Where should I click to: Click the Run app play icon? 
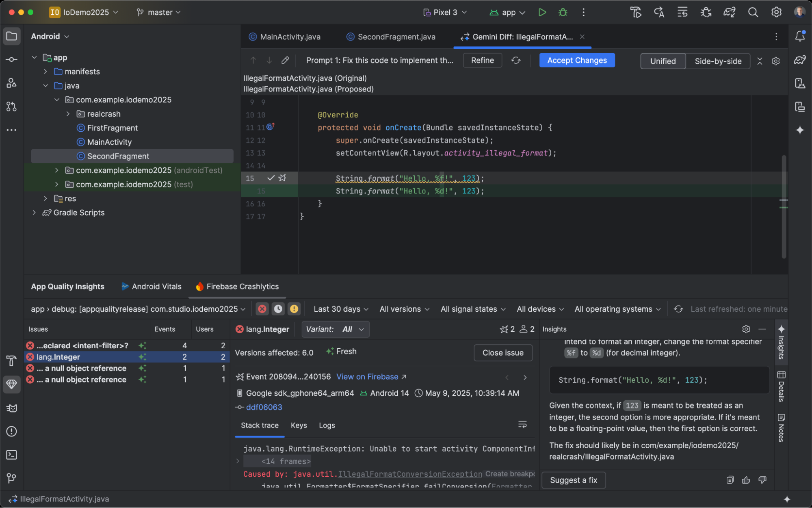[x=542, y=12]
